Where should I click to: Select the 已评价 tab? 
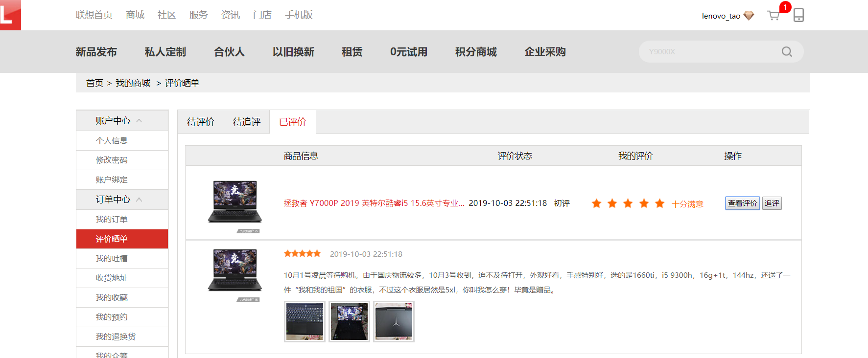(x=293, y=122)
